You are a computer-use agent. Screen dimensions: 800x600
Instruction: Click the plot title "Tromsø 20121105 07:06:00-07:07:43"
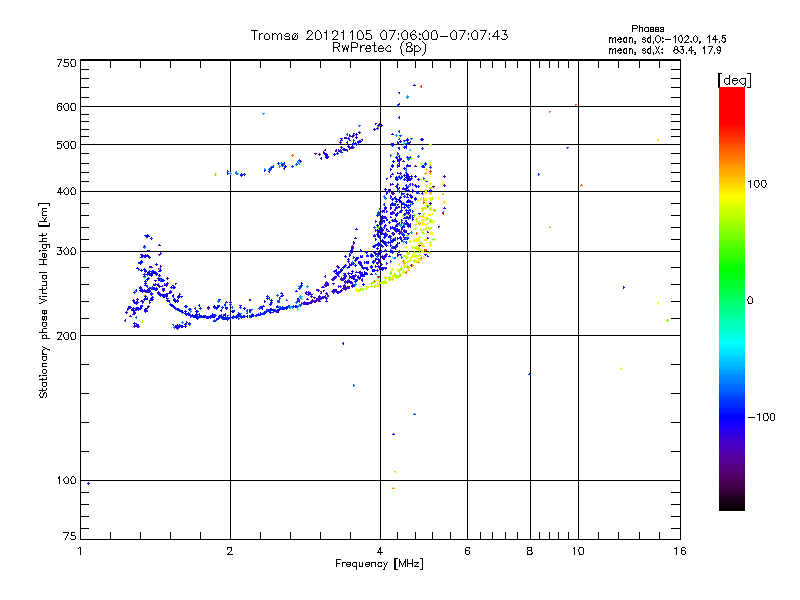(x=379, y=35)
